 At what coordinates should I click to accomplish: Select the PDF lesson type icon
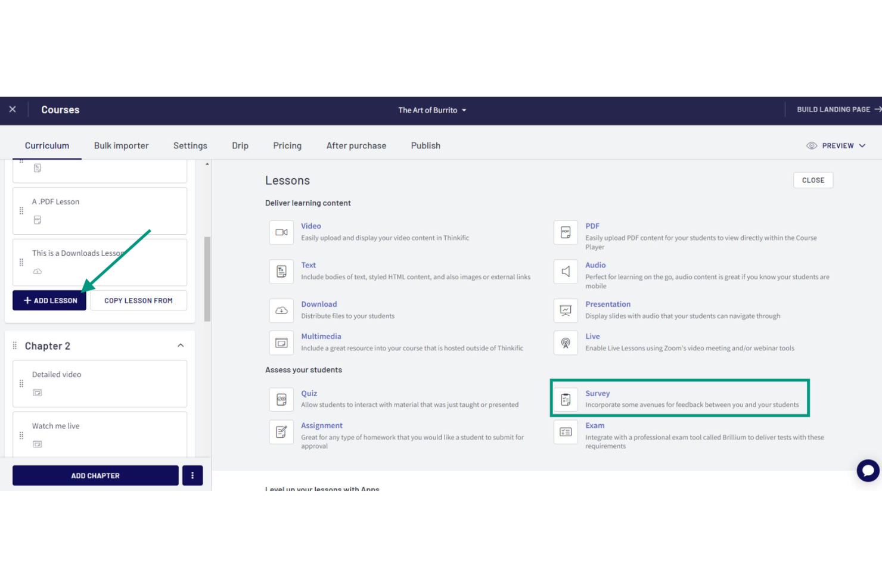(565, 232)
